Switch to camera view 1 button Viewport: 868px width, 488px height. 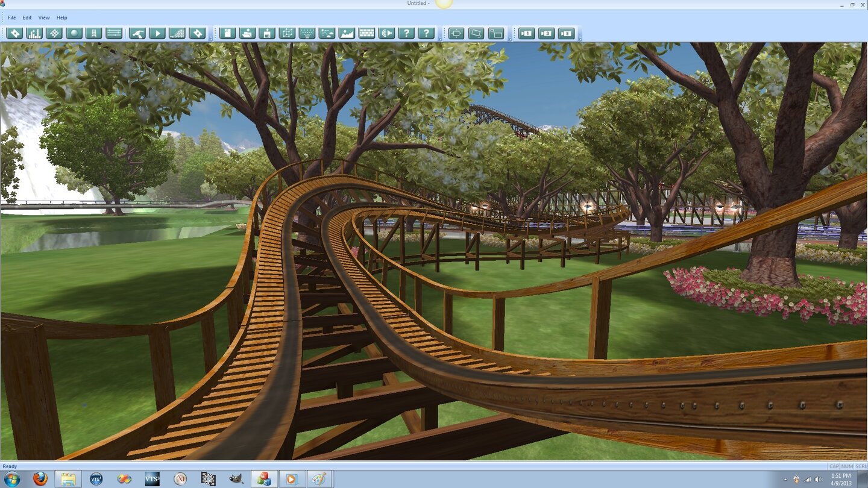tap(526, 33)
